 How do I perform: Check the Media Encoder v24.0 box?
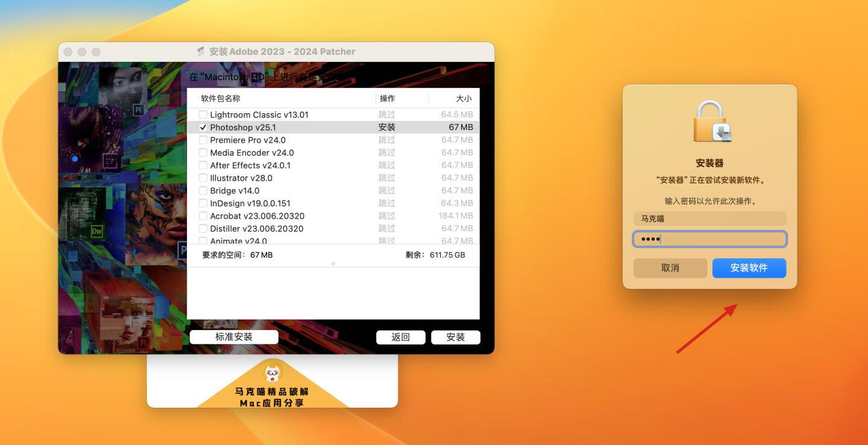point(203,152)
